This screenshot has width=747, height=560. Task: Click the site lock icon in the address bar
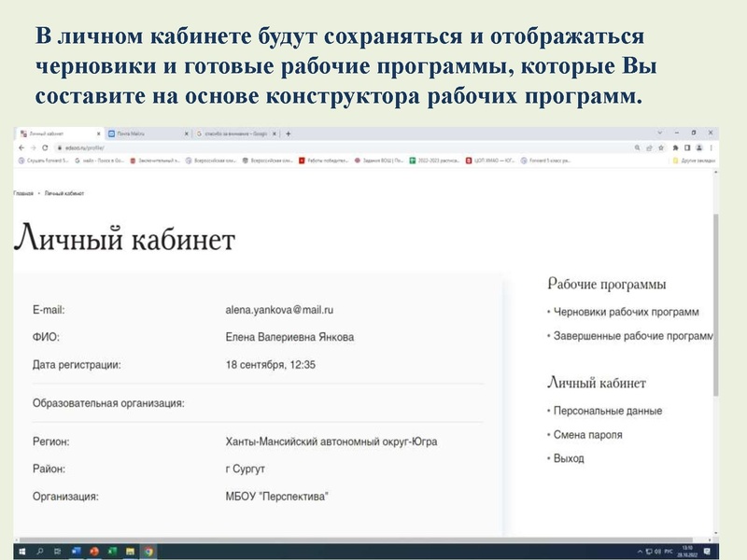pyautogui.click(x=60, y=147)
